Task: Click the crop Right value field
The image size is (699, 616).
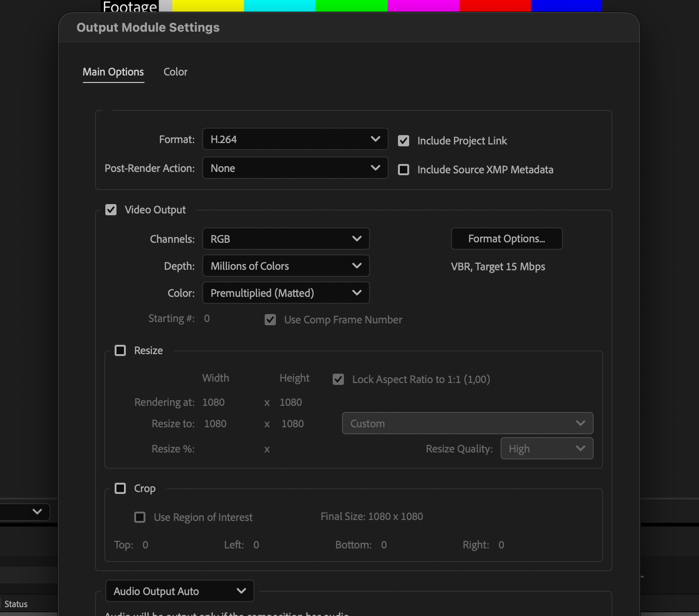Action: click(501, 545)
